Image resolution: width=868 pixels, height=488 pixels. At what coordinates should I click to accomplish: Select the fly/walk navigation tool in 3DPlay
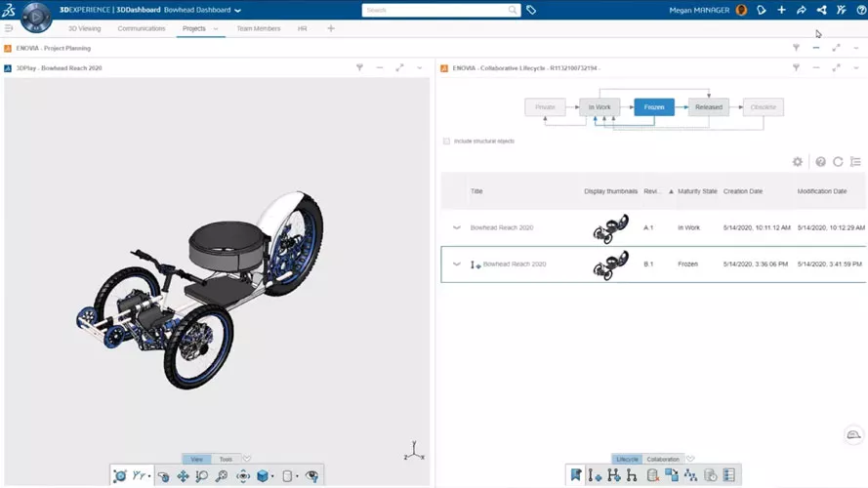point(139,476)
